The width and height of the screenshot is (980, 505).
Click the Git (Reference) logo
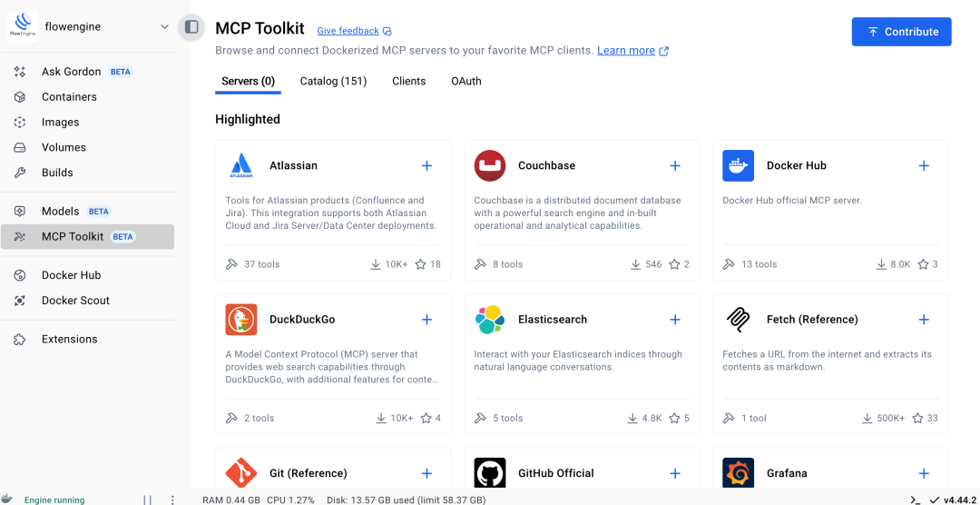click(241, 473)
